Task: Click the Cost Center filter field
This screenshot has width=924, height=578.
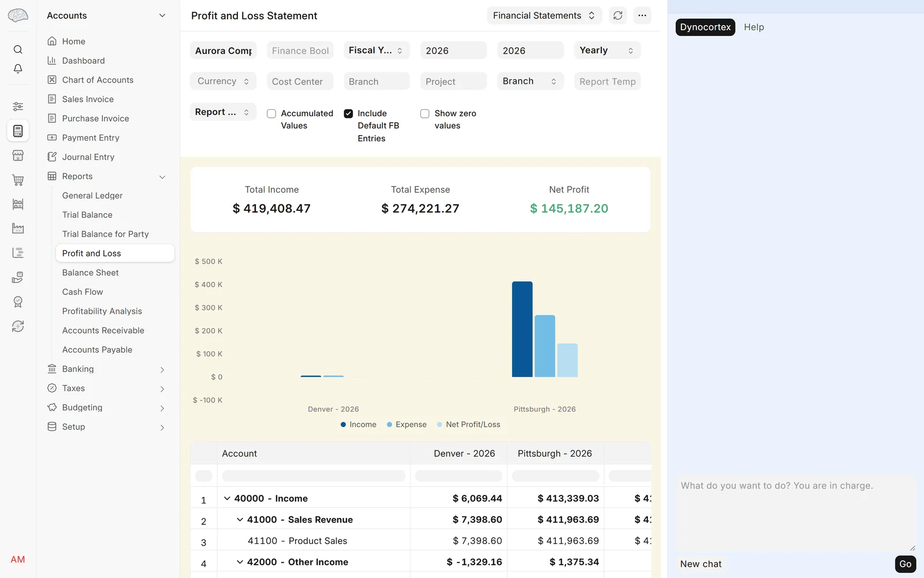Action: coord(300,81)
